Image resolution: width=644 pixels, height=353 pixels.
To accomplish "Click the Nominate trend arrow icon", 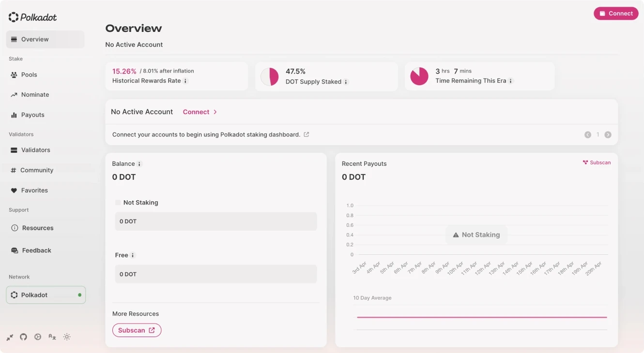I will click(x=14, y=95).
